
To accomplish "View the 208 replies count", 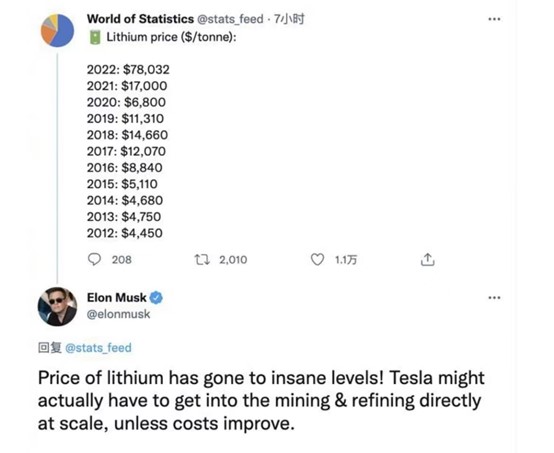I will 122,260.
